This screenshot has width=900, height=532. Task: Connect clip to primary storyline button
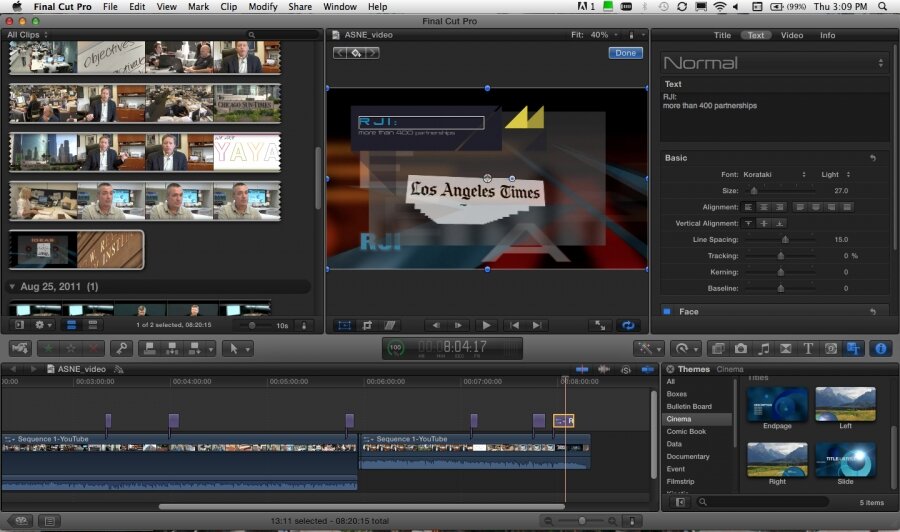click(x=149, y=348)
